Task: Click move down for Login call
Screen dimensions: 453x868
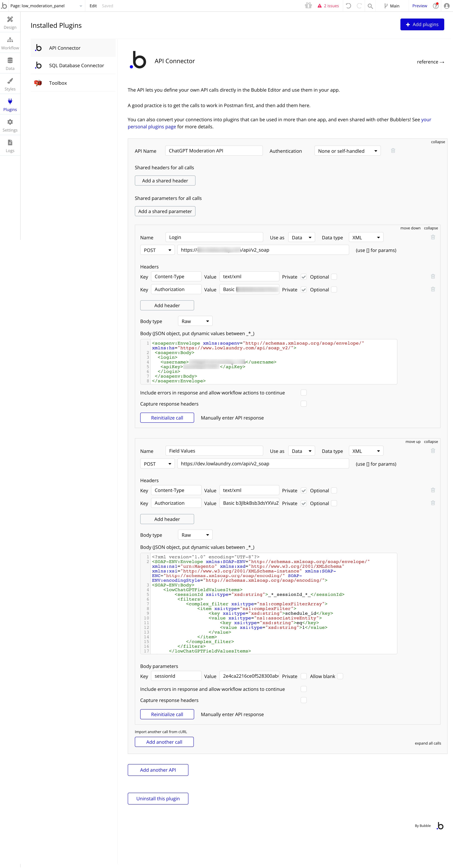Action: pos(410,228)
